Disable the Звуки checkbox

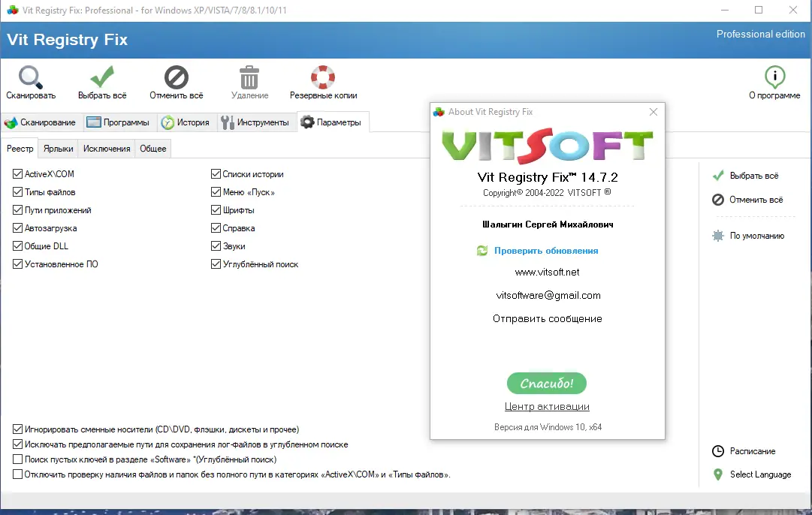[x=216, y=245]
